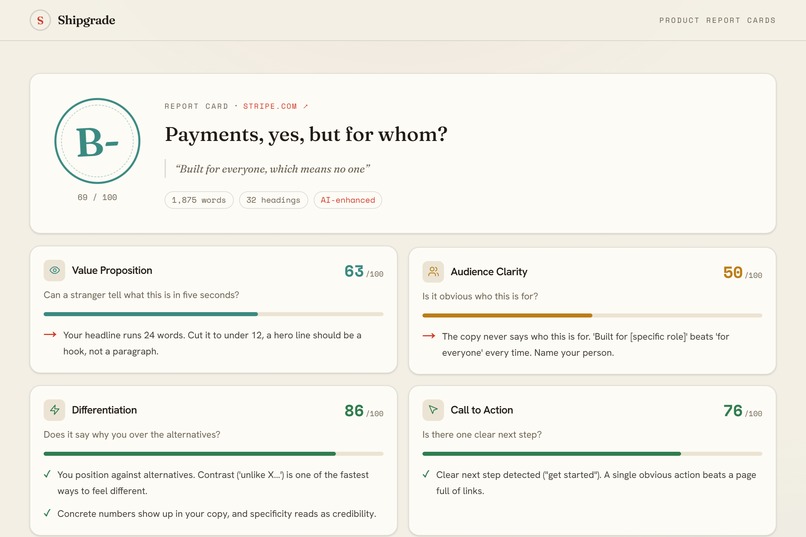Click the 'Value Proposition' card title
Image resolution: width=806 pixels, height=537 pixels.
[x=112, y=270]
